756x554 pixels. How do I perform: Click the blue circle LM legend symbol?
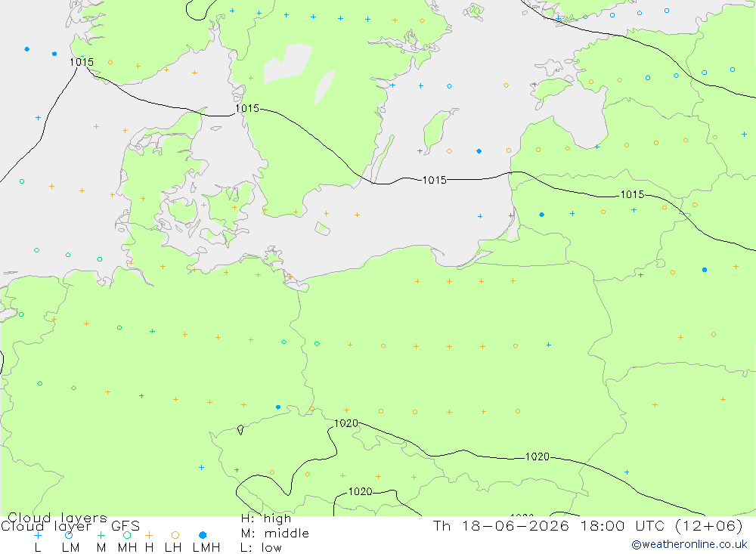[x=69, y=535]
